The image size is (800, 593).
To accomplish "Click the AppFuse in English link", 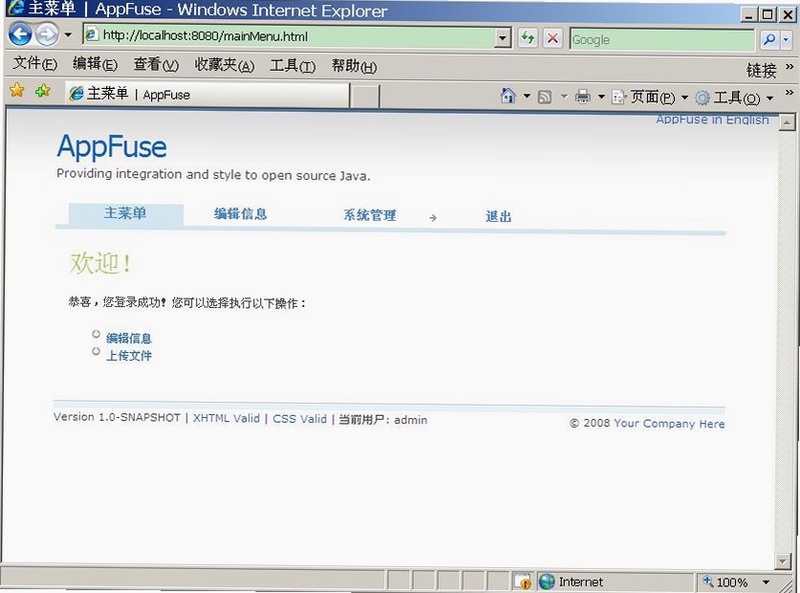I will coord(712,119).
